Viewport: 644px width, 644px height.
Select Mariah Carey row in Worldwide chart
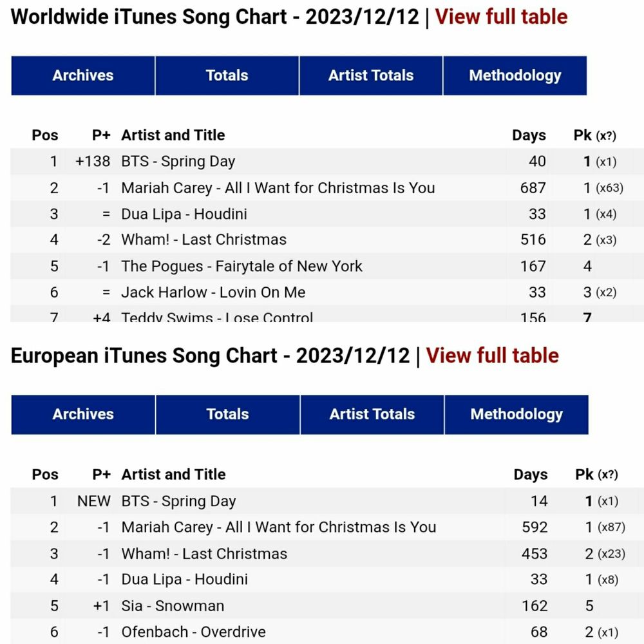tap(327, 187)
